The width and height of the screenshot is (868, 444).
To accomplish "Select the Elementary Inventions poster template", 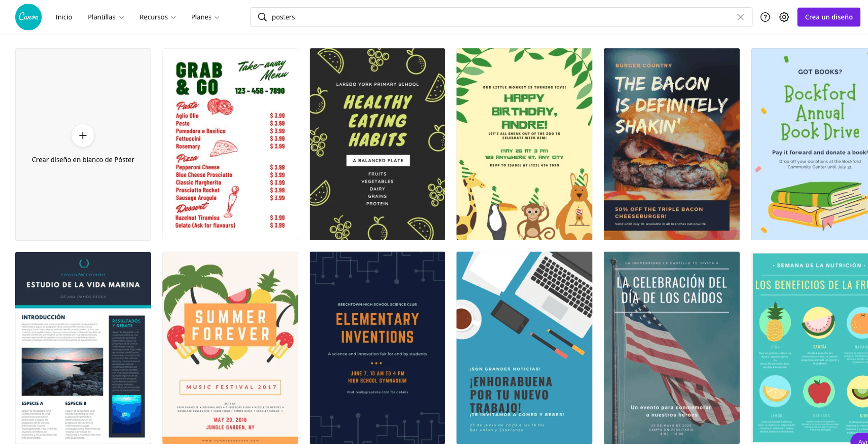I will (377, 348).
